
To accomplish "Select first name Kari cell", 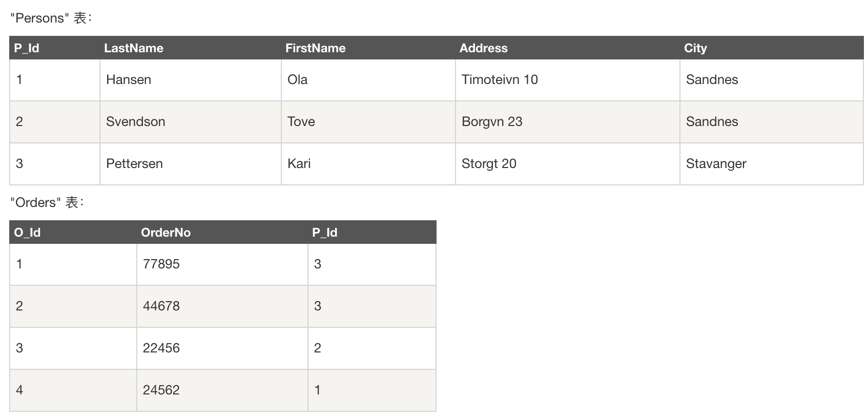I will click(299, 164).
